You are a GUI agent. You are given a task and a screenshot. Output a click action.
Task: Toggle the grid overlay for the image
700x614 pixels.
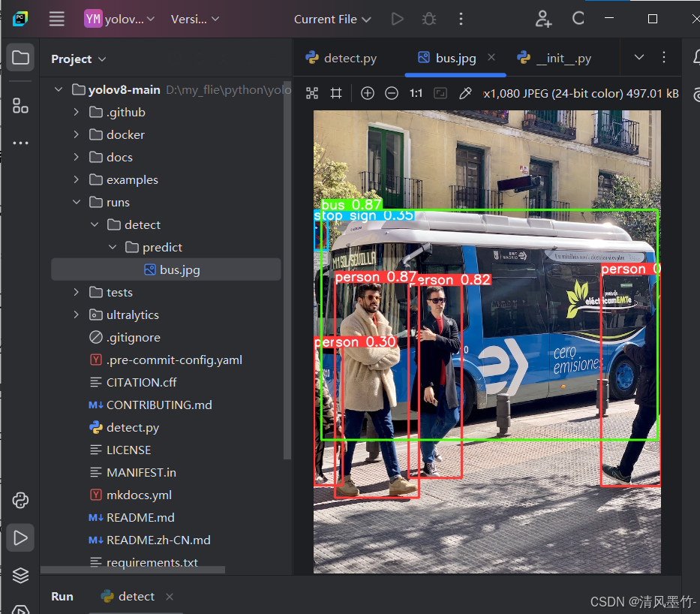tap(335, 93)
